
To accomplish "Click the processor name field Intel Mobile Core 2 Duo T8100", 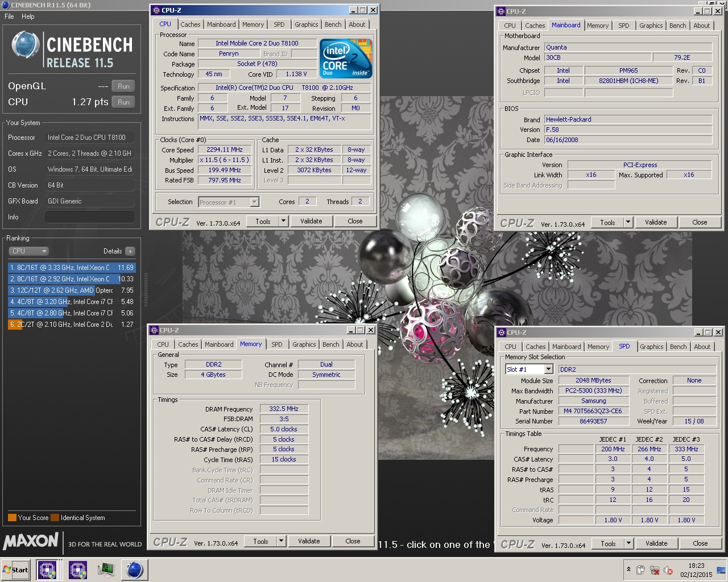I will 257,43.
